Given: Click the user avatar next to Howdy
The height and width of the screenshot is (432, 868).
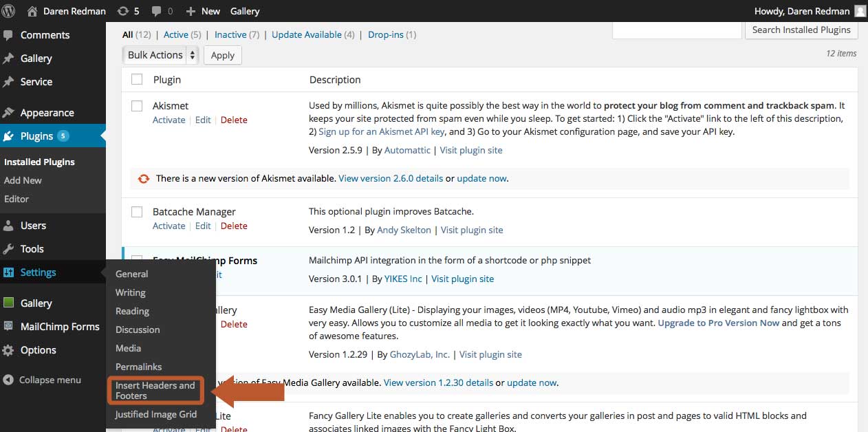Looking at the screenshot, I should pyautogui.click(x=860, y=11).
